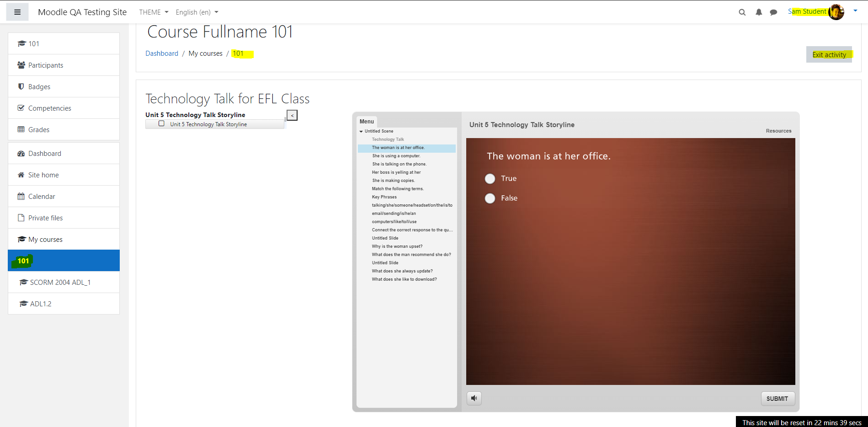The width and height of the screenshot is (868, 427).
Task: Open the ADL1.2 course link
Action: [x=64, y=304]
